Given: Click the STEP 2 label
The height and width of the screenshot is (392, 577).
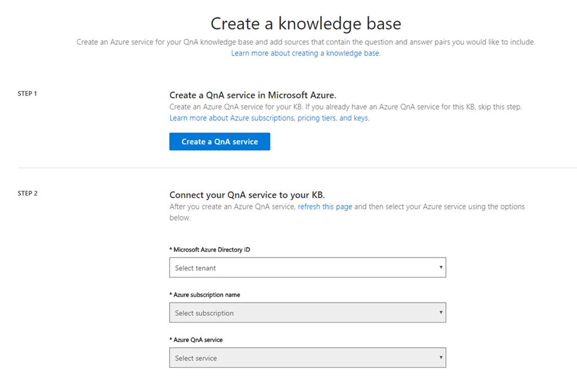Looking at the screenshot, I should click(x=28, y=193).
